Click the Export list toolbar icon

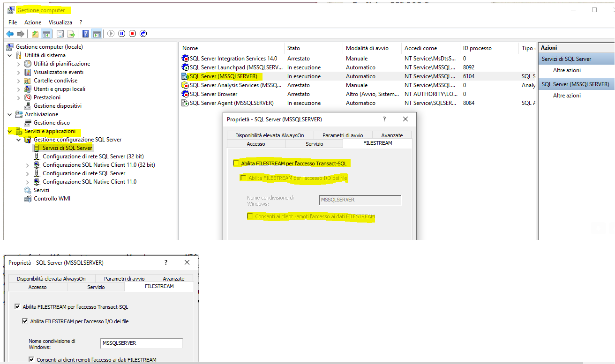click(71, 34)
